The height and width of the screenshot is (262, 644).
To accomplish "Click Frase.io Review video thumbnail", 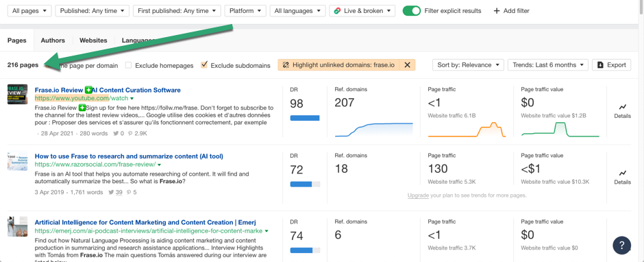I will click(17, 94).
